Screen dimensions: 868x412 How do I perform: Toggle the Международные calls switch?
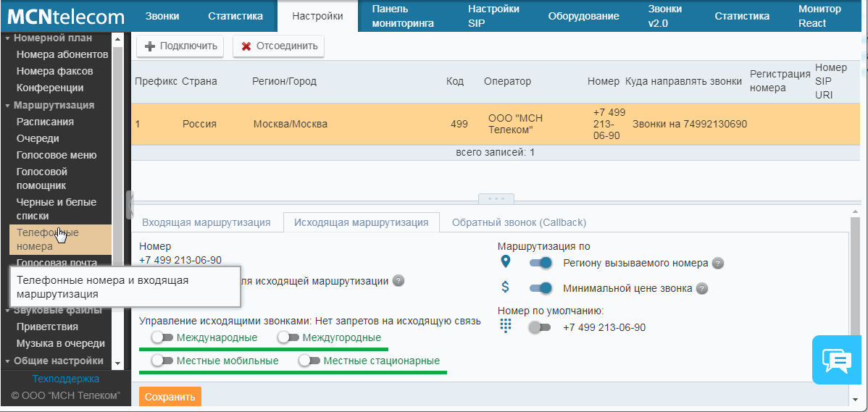coord(162,337)
